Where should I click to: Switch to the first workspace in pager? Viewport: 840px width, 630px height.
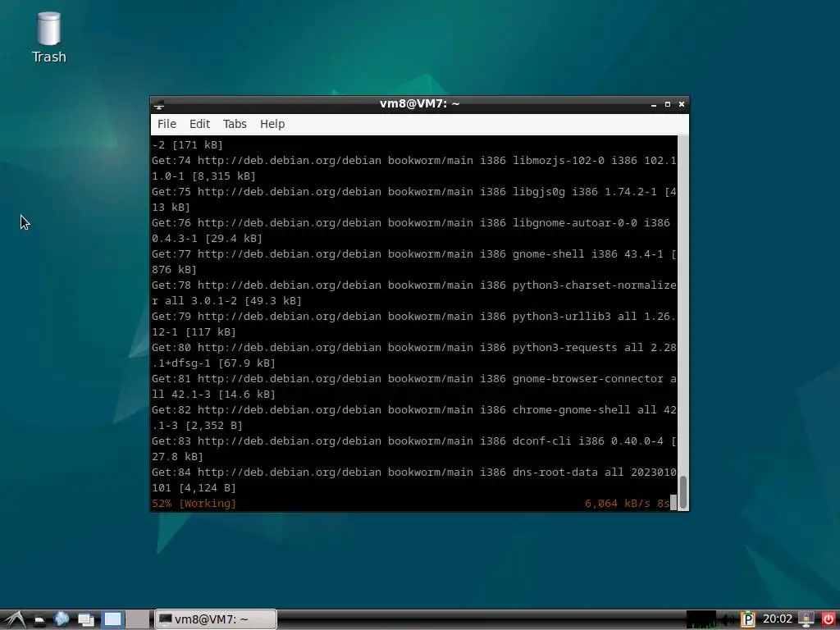point(113,619)
